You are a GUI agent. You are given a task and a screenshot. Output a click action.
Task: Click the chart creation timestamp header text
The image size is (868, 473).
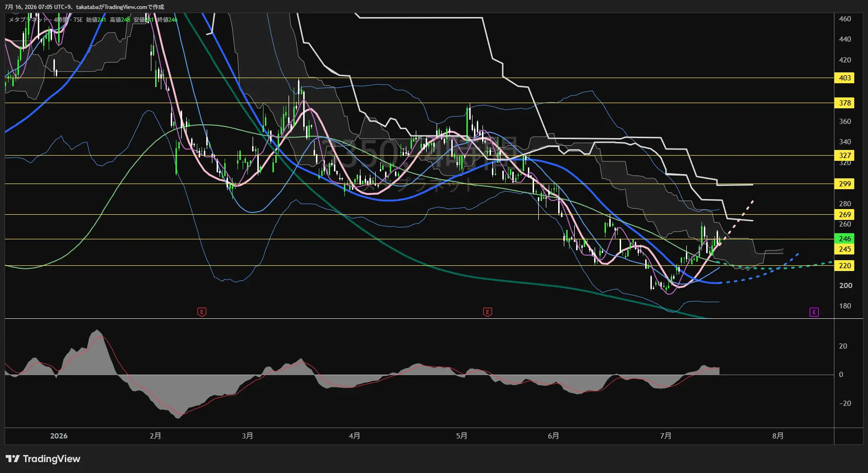point(84,7)
